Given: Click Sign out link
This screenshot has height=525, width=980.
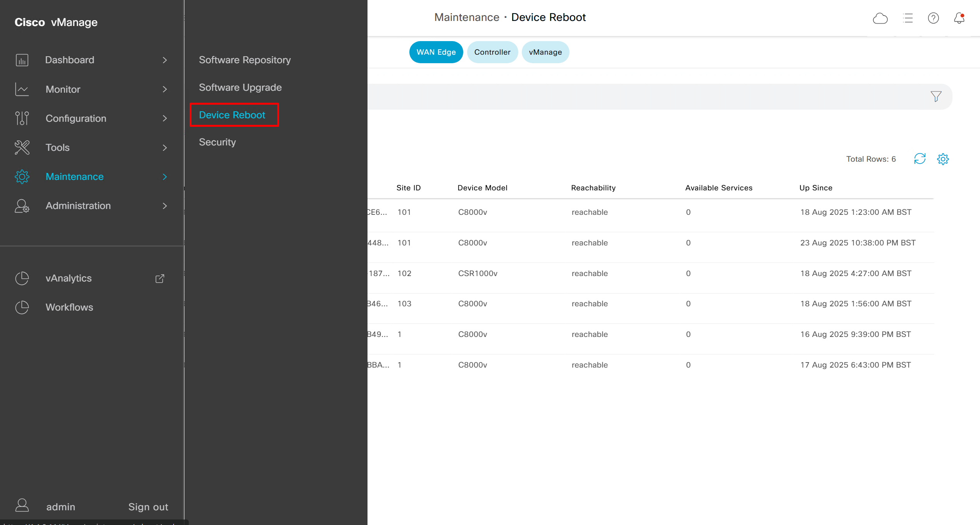Looking at the screenshot, I should click(x=148, y=507).
